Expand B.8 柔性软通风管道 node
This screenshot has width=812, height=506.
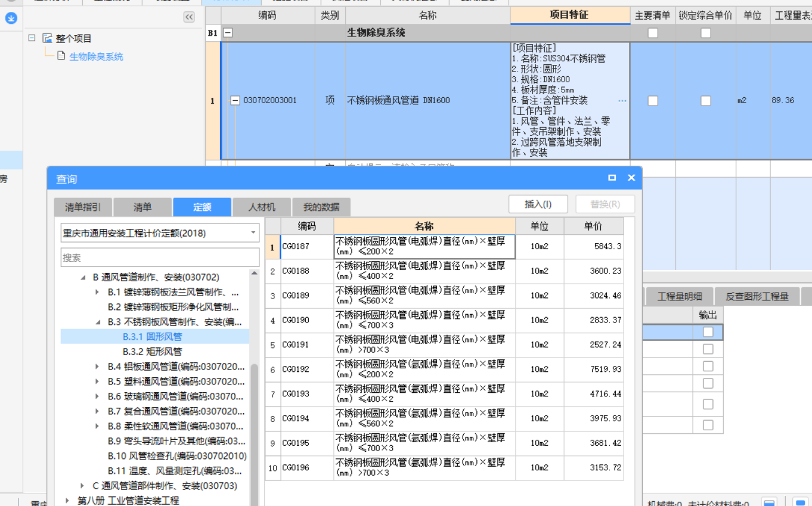(x=97, y=426)
